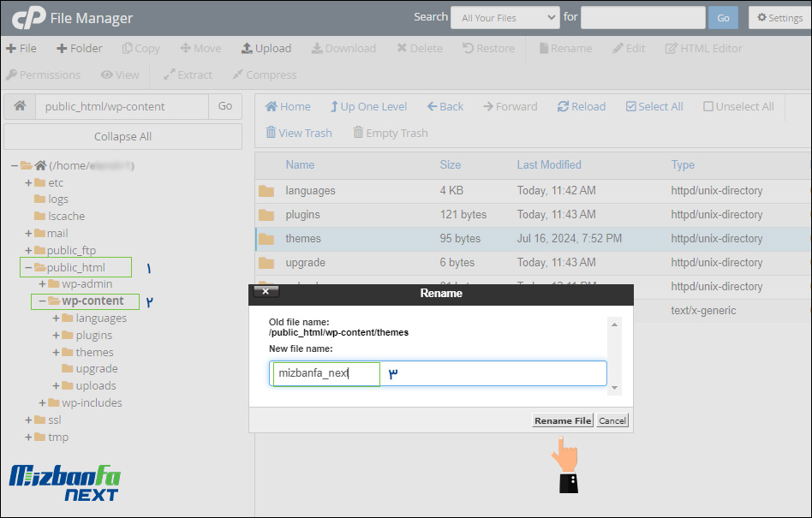This screenshot has width=812, height=518.
Task: Click Empty Trash button
Action: click(391, 133)
